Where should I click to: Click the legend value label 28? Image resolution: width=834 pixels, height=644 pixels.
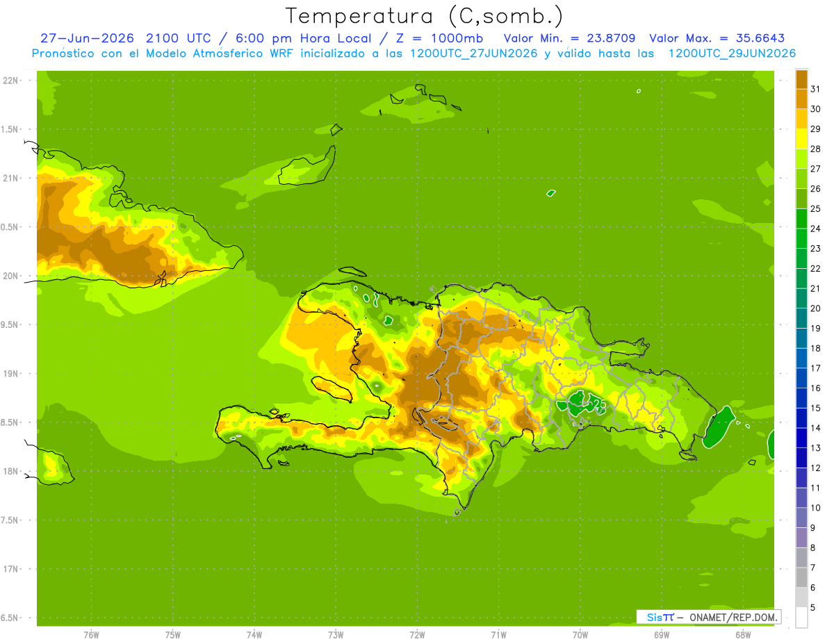pos(815,149)
